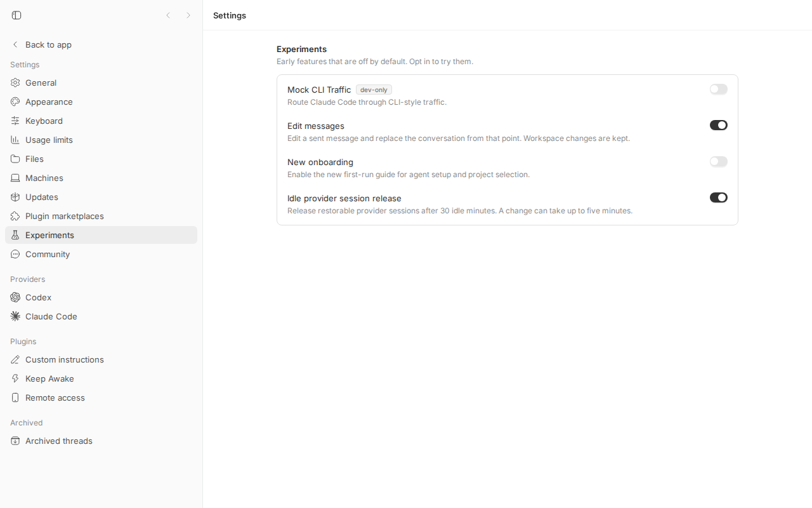The image size is (812, 508).
Task: Select the Experiments sidebar item
Action: pyautogui.click(x=101, y=235)
